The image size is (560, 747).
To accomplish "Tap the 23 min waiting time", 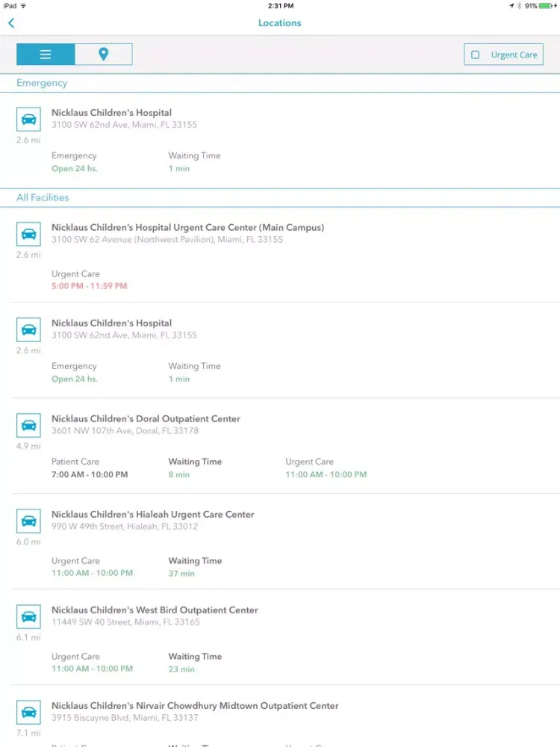I will [x=181, y=669].
